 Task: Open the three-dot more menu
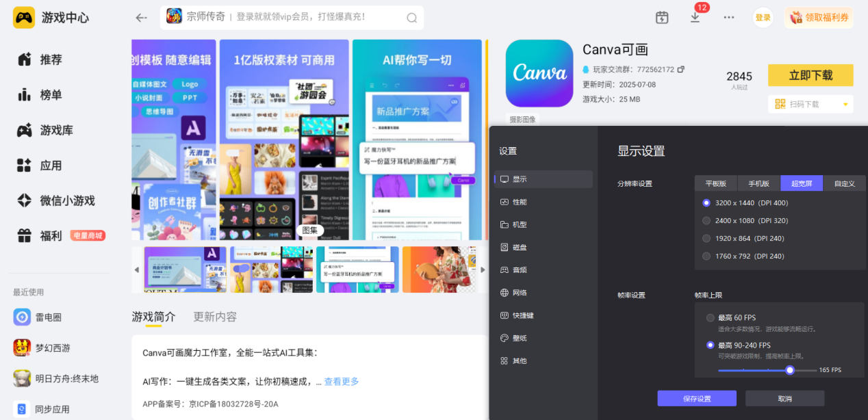click(x=729, y=18)
